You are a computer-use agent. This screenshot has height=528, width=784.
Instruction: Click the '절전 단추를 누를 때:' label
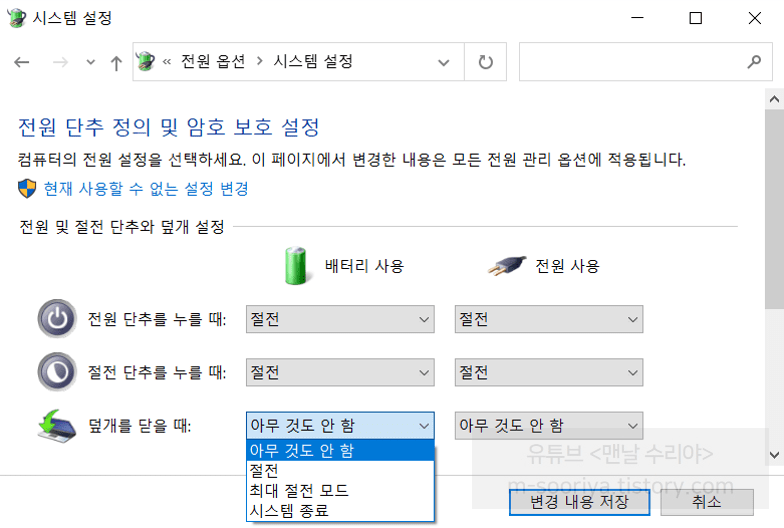tap(157, 372)
